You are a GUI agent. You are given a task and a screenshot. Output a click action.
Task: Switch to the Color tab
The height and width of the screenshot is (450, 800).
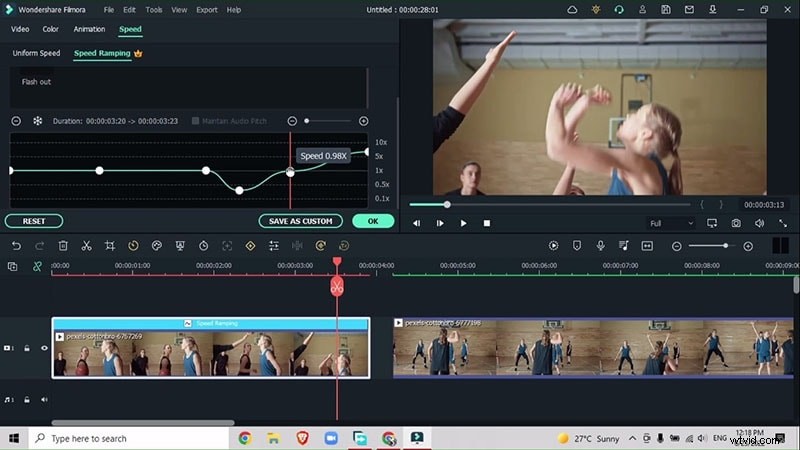pyautogui.click(x=50, y=29)
